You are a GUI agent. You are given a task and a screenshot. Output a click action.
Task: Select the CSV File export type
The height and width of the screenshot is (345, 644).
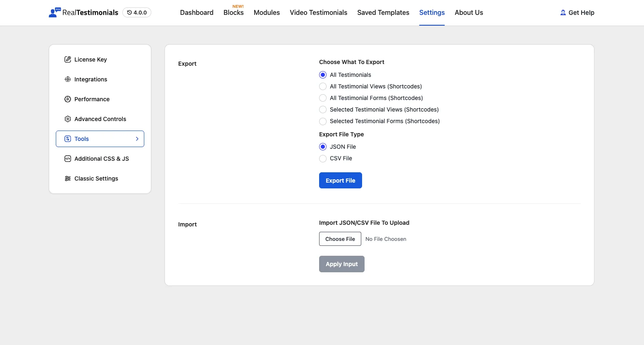coord(323,158)
